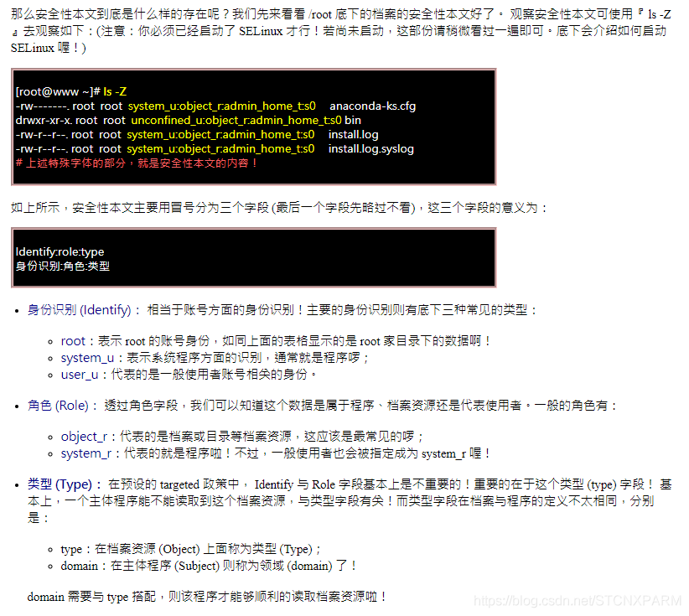Click the 'domain 需要与 type 搭配' closing sentence
The width and height of the screenshot is (689, 616).
tap(206, 597)
